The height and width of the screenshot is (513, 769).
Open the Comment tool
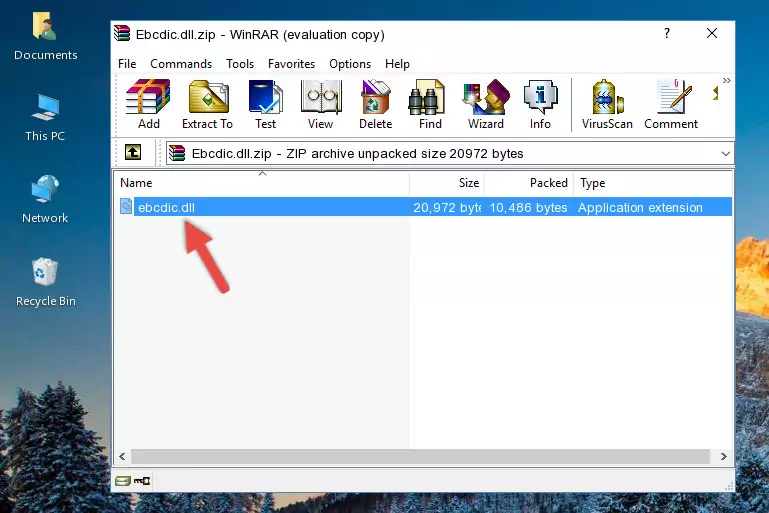click(x=671, y=104)
